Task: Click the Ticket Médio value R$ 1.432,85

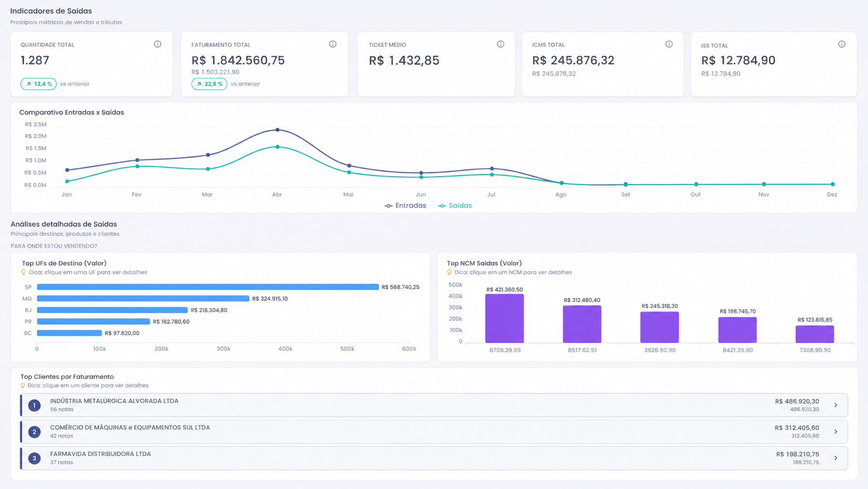Action: point(404,60)
